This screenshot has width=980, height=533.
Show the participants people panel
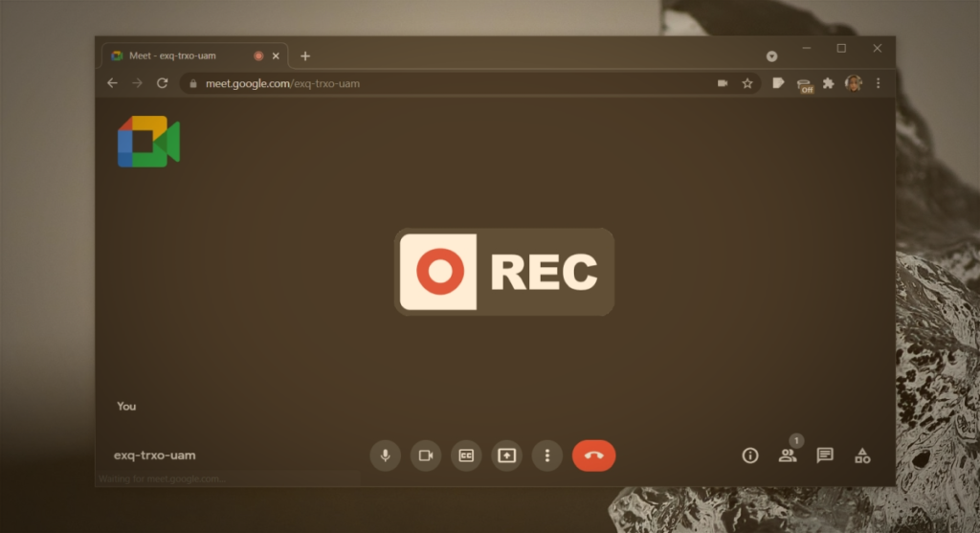click(787, 455)
